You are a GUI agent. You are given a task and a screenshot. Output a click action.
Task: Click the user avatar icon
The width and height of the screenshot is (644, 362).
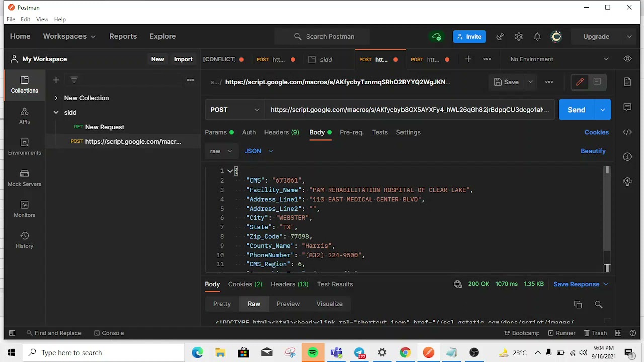[x=556, y=36]
